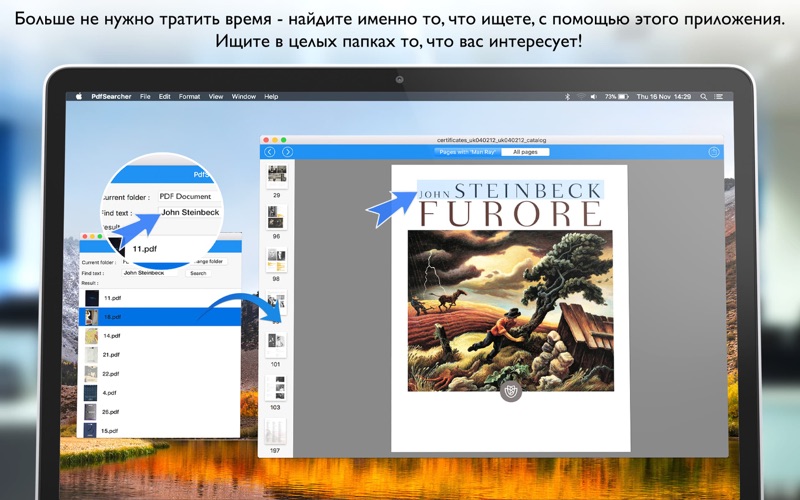Screen dimensions: 800x500
Task: Click the previous page arrow icon
Action: pos(270,152)
